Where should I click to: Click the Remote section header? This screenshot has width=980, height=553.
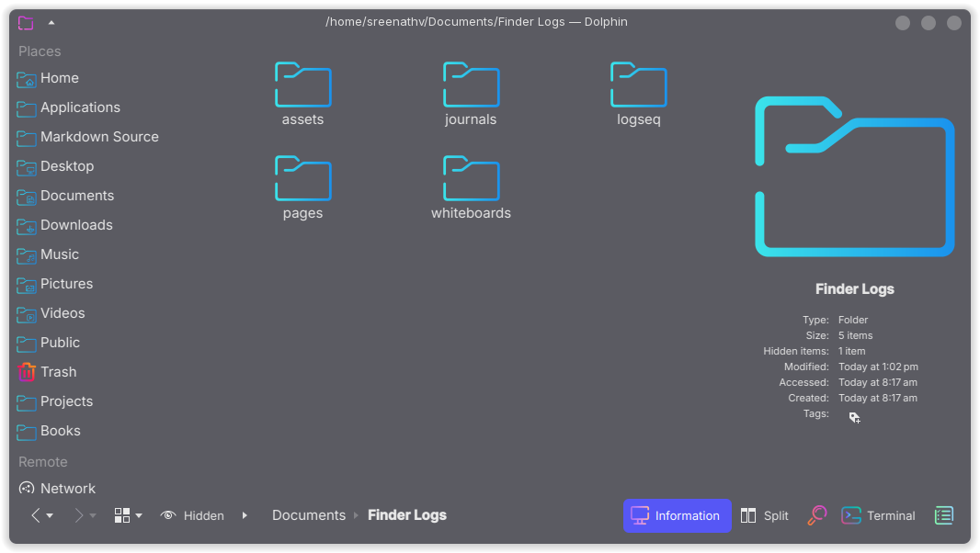[x=42, y=462]
